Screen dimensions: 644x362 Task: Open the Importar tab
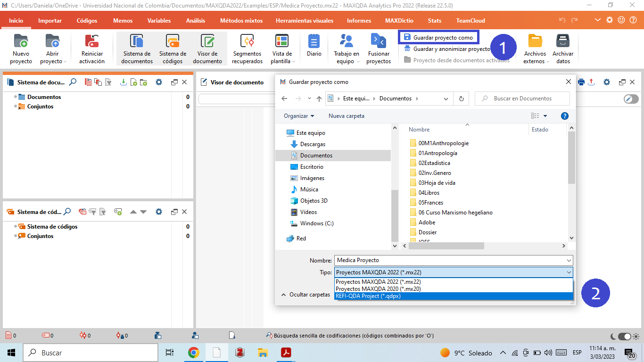click(x=50, y=20)
